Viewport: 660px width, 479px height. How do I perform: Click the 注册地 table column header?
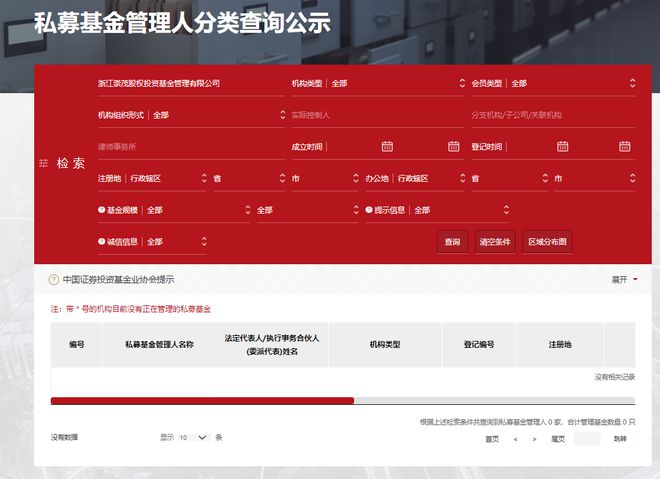pyautogui.click(x=560, y=344)
